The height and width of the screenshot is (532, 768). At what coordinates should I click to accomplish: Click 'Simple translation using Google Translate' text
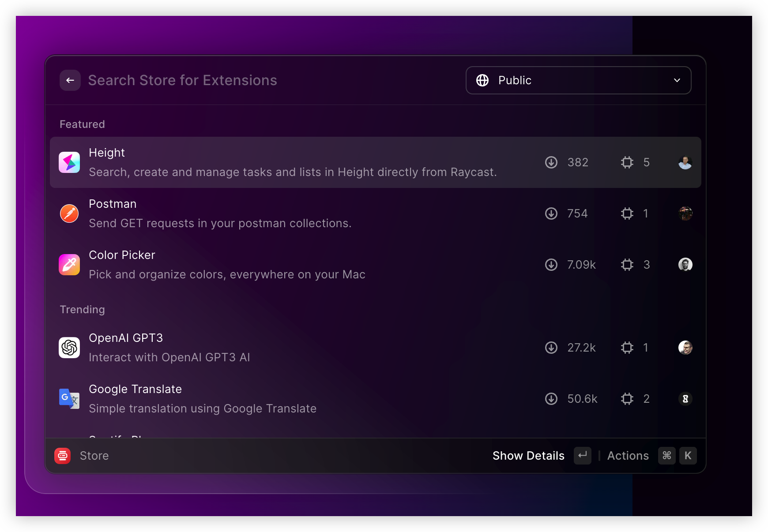click(x=203, y=408)
